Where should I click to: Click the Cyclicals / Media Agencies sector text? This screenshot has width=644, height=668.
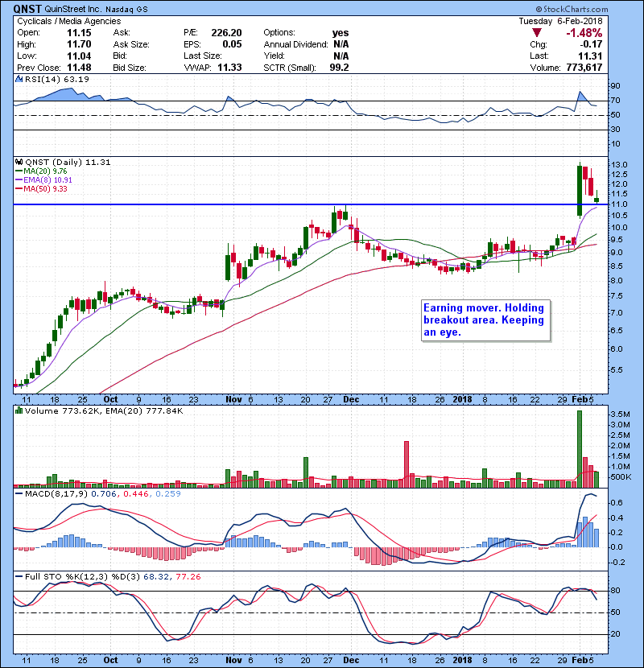click(x=69, y=21)
